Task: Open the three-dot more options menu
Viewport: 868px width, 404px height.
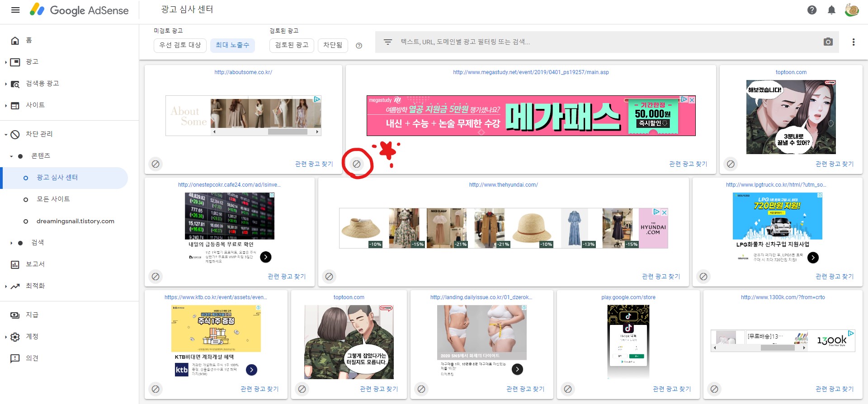Action: [854, 42]
